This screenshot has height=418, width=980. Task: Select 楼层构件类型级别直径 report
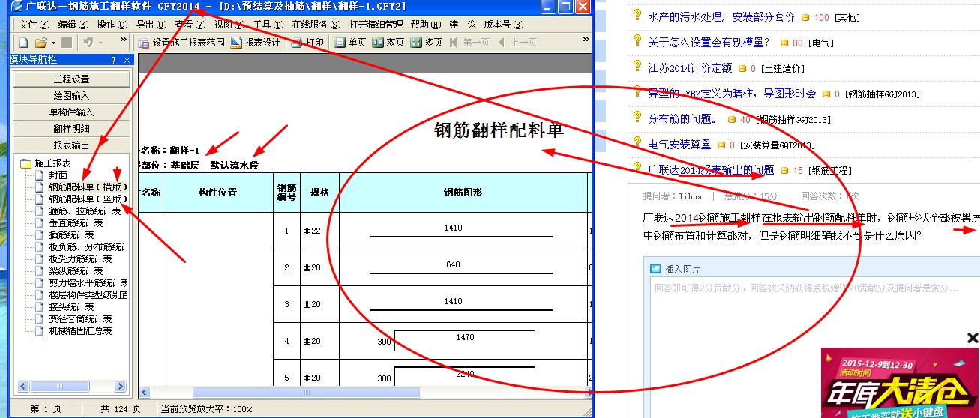click(x=88, y=294)
